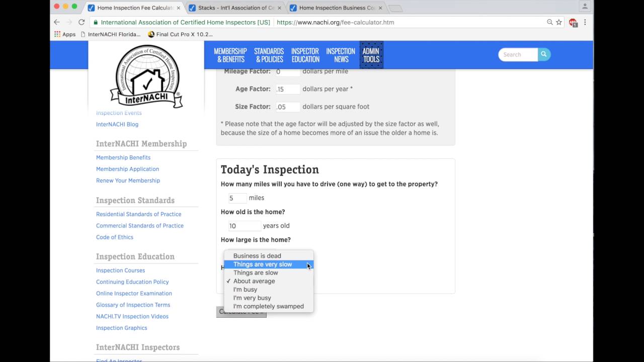Select 'I'm busy' option
Screen dimensions: 644x362
click(x=269, y=290)
